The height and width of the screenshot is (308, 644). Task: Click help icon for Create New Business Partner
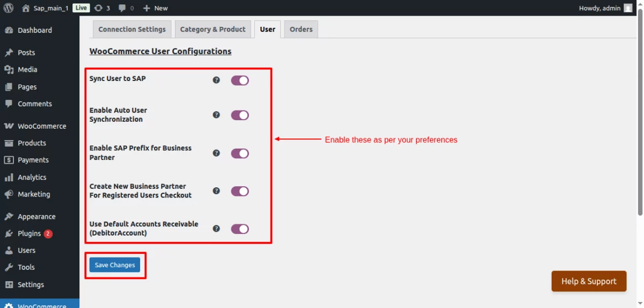[216, 191]
